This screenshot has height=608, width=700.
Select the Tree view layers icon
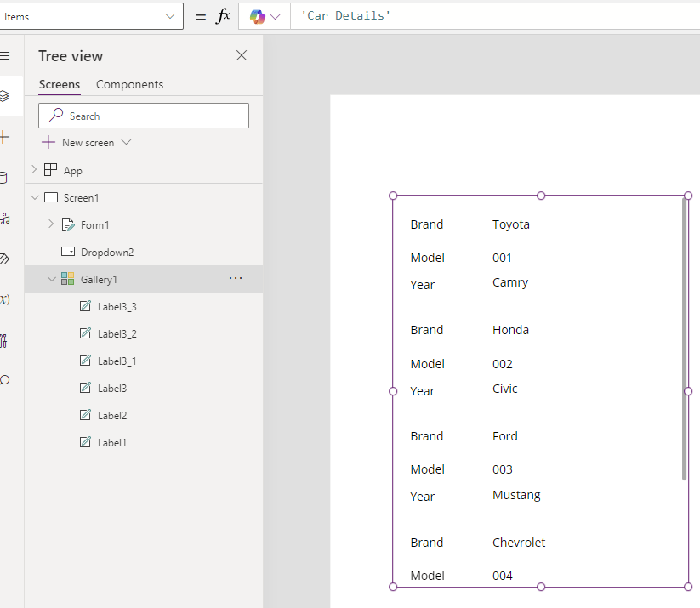tap(4, 96)
